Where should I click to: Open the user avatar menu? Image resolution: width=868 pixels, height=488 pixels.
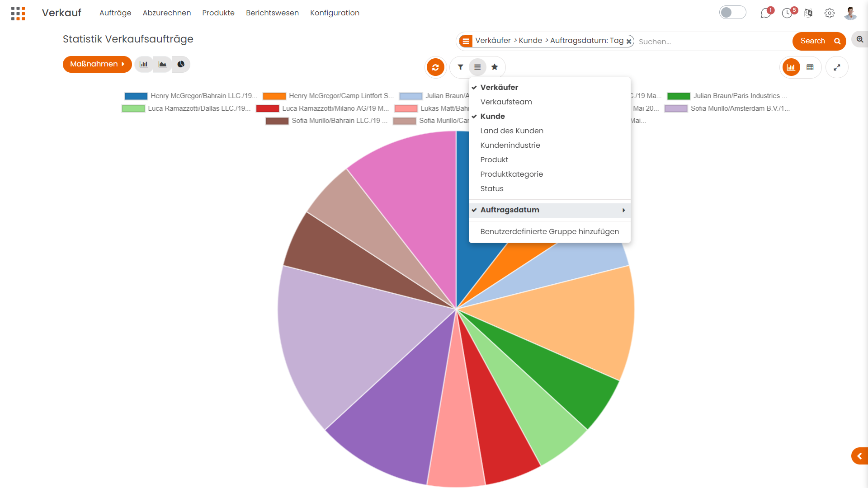pyautogui.click(x=850, y=13)
